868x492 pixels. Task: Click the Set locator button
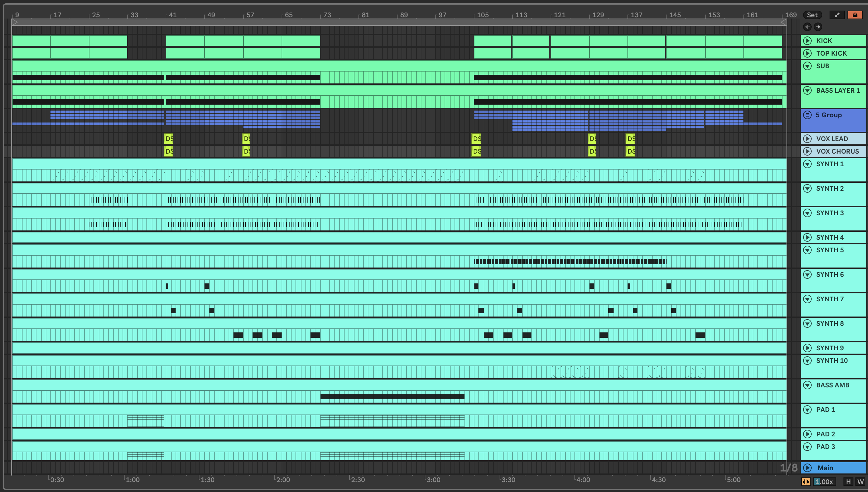coord(812,15)
